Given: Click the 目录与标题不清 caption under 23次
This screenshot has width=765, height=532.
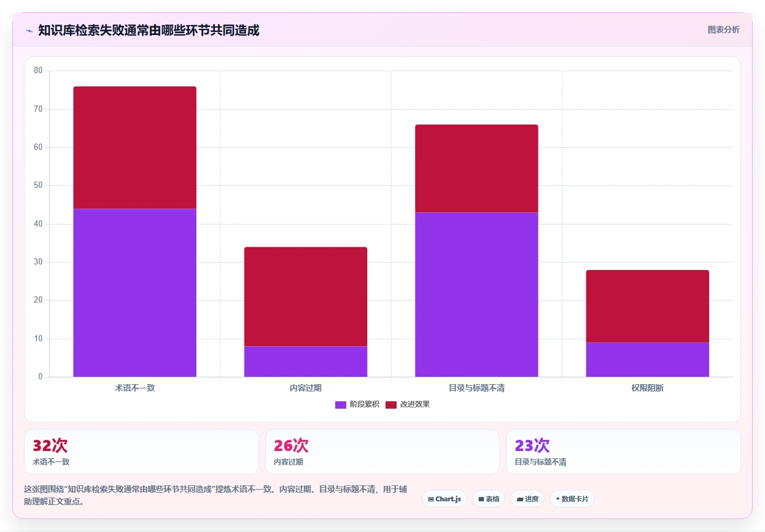Looking at the screenshot, I should coord(540,461).
